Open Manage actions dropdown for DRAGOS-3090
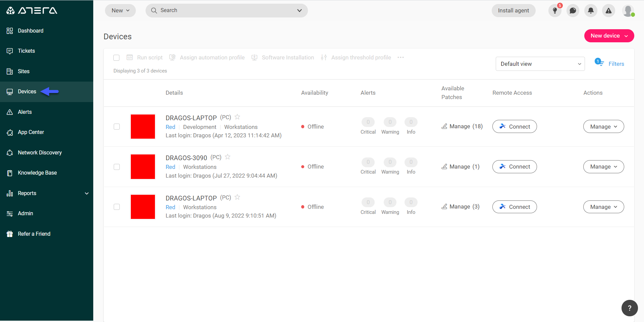644x322 pixels. pos(603,167)
